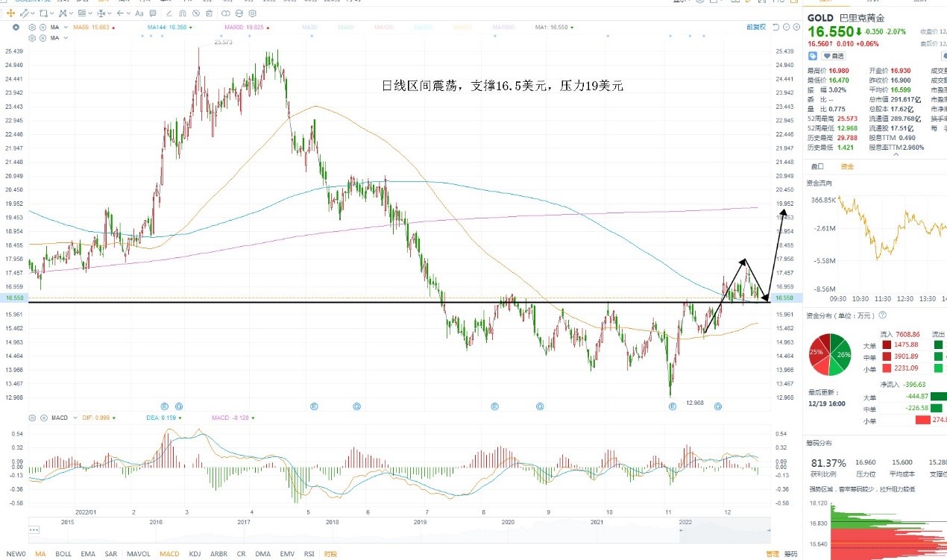Click the trash delete drawings icon
The height and width of the screenshot is (560, 947).
tap(209, 13)
